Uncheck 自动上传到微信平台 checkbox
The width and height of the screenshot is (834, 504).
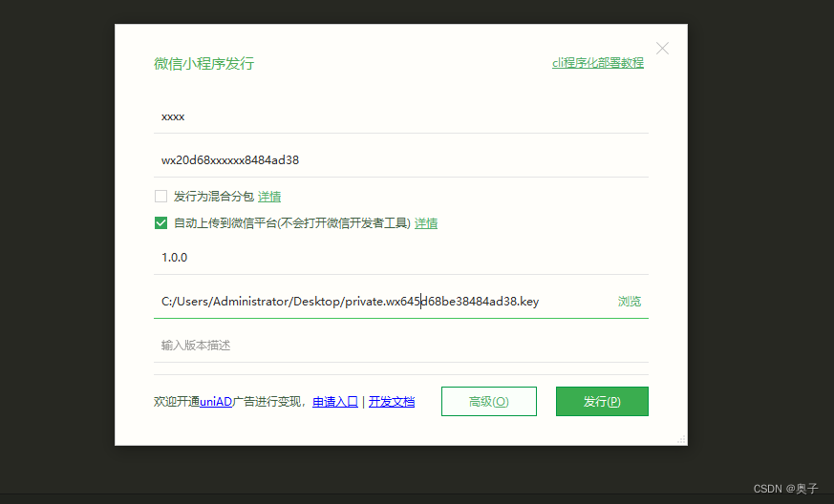pyautogui.click(x=160, y=222)
